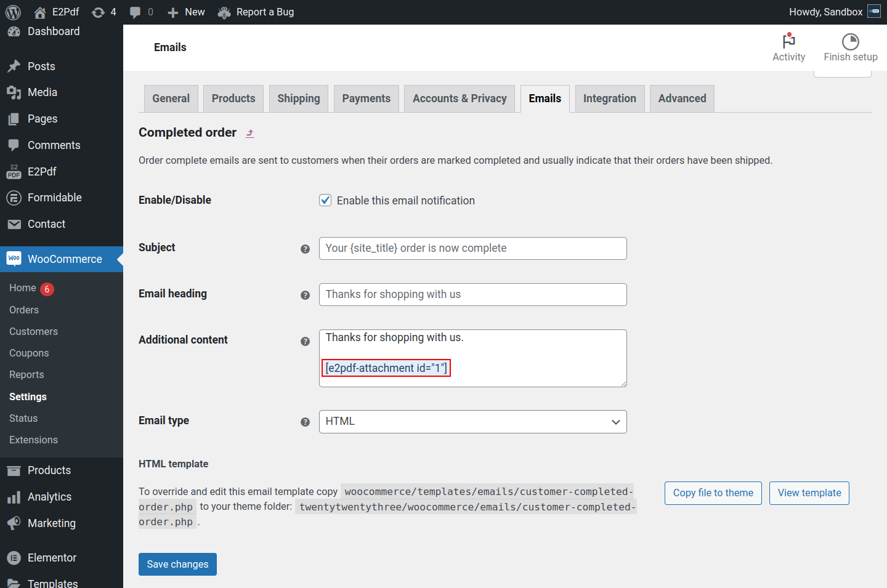This screenshot has width=887, height=588.
Task: Switch to the Accounts & Privacy tab
Action: (460, 99)
